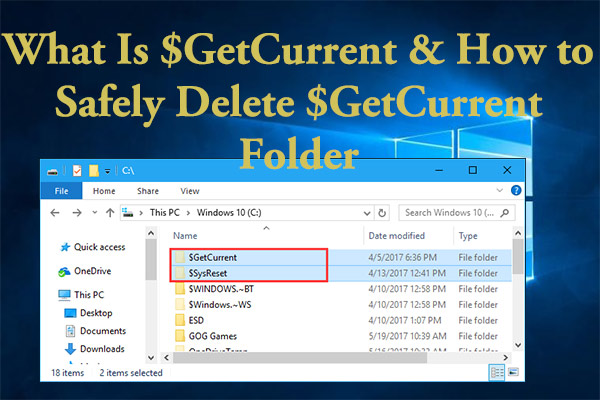Screen dimensions: 600x400
Task: Click the ESD folder icon
Action: pos(180,320)
